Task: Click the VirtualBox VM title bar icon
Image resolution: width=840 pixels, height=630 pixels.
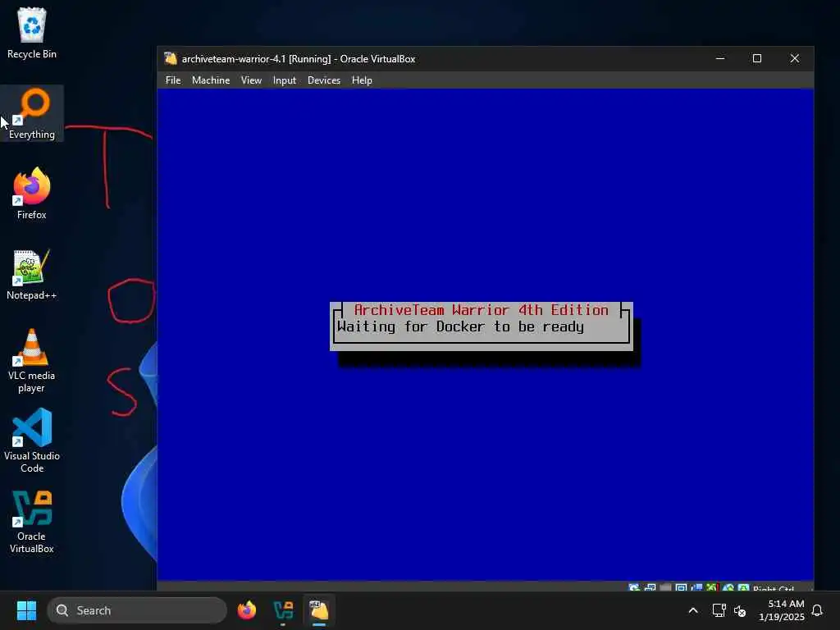Action: [x=171, y=58]
